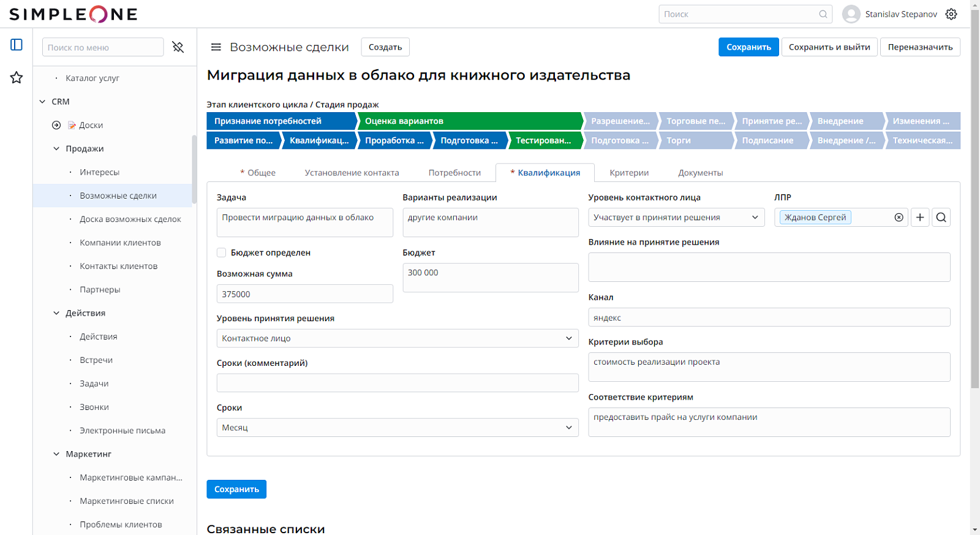Click the unpin menu icon
This screenshot has width=980, height=535.
coord(178,47)
